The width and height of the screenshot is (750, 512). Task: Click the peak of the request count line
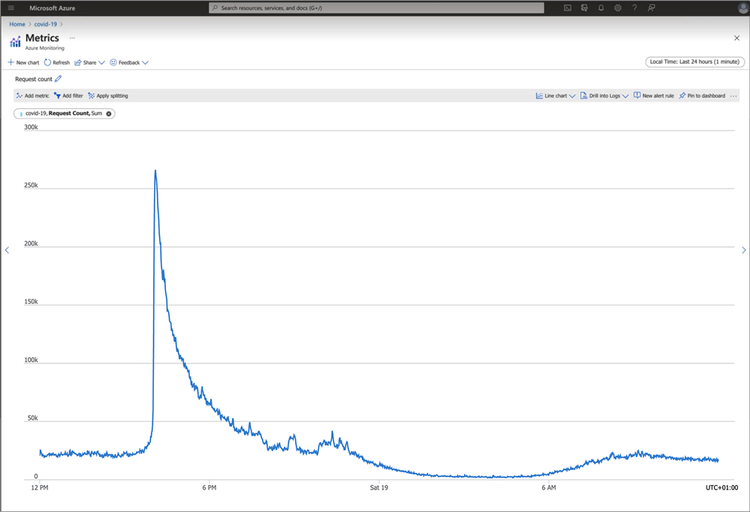[x=155, y=171]
